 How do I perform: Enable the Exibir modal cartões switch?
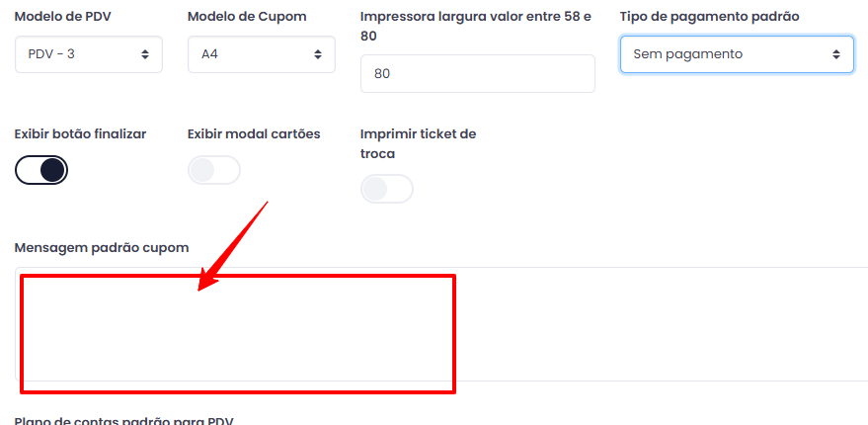coord(214,170)
